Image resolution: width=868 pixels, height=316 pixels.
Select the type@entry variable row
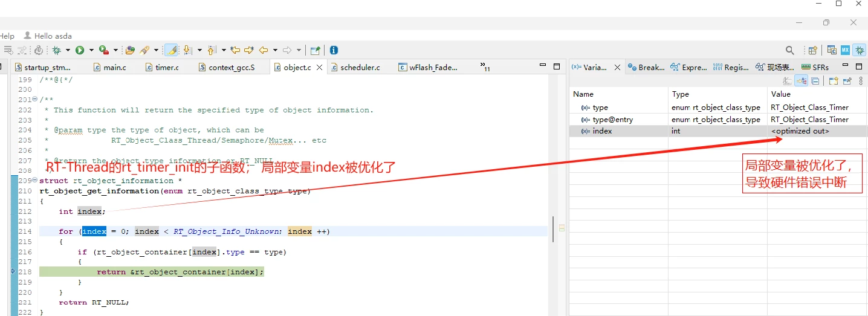coord(718,120)
